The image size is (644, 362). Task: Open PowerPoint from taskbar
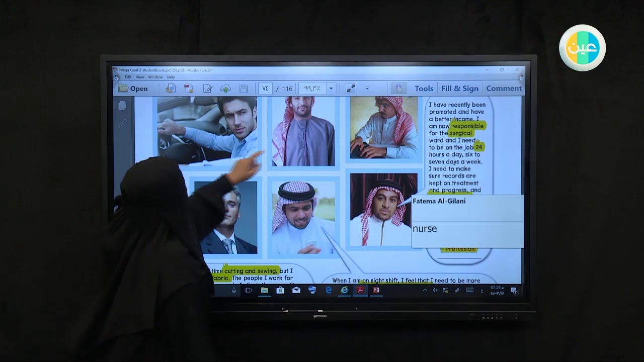(376, 290)
